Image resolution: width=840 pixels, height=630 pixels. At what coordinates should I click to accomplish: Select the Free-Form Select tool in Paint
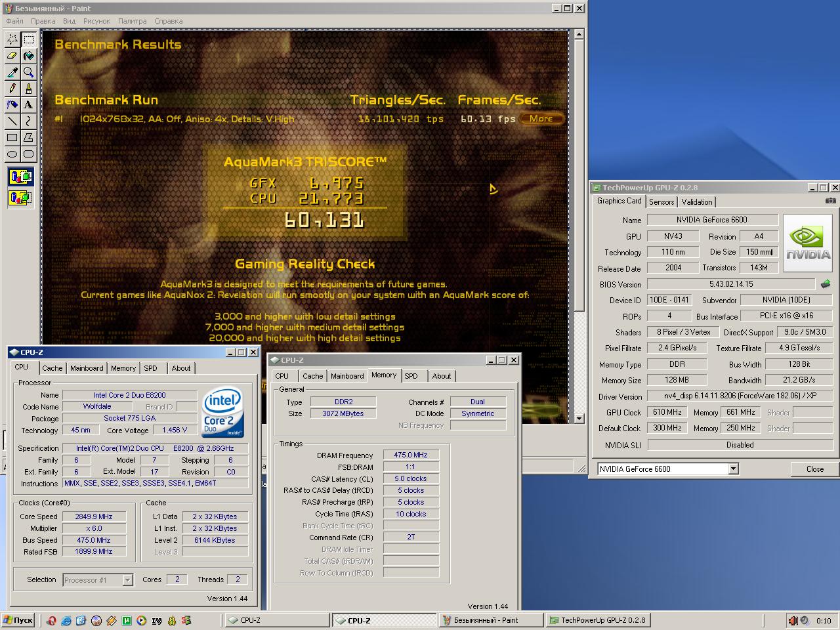(12, 39)
